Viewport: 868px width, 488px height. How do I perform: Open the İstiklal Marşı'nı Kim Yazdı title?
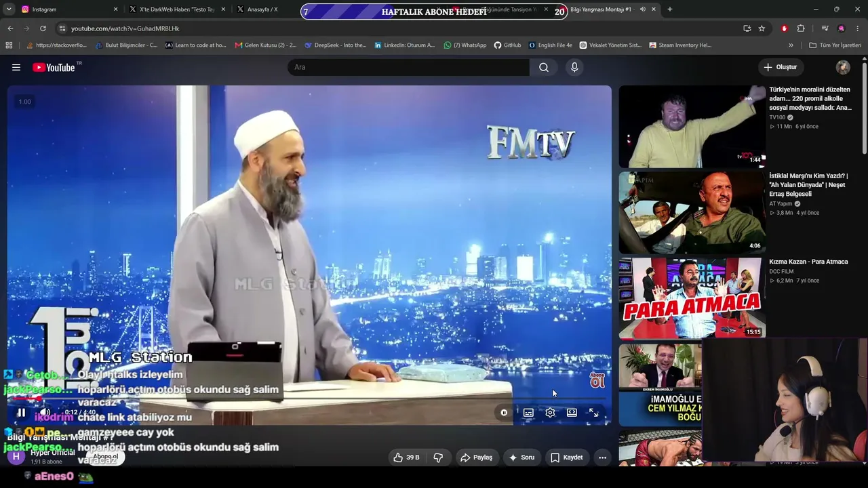click(808, 184)
